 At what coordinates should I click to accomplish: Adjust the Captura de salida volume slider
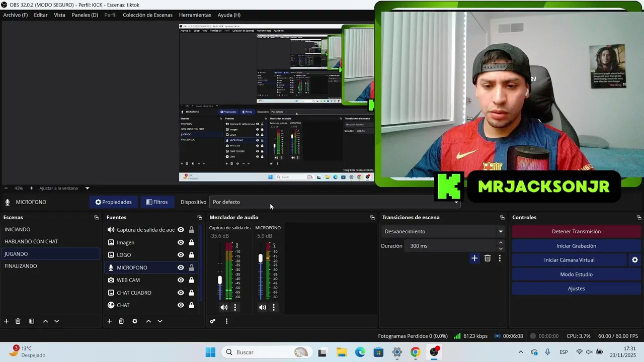click(x=220, y=280)
